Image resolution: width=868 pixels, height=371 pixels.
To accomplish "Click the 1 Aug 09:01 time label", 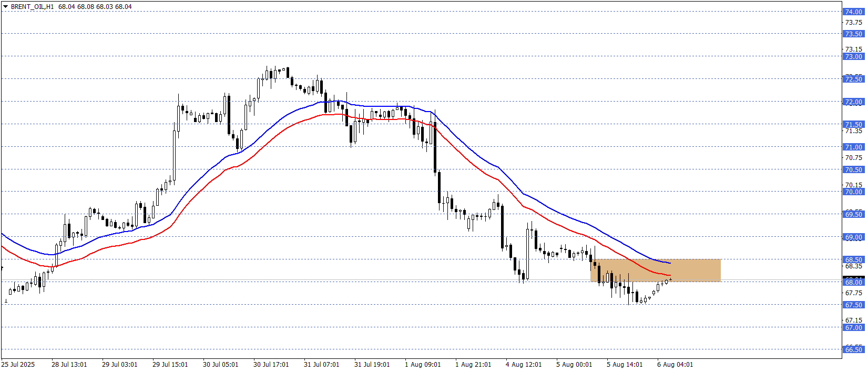I will point(423,364).
